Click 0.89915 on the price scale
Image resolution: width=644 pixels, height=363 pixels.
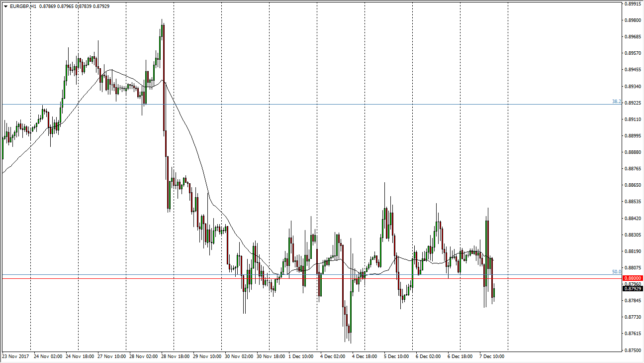point(633,4)
